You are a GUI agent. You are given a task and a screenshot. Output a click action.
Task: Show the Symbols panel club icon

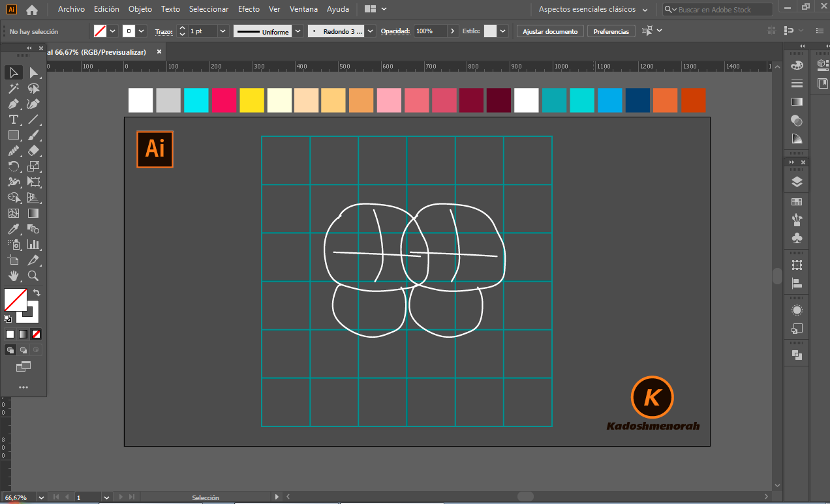[x=797, y=238]
